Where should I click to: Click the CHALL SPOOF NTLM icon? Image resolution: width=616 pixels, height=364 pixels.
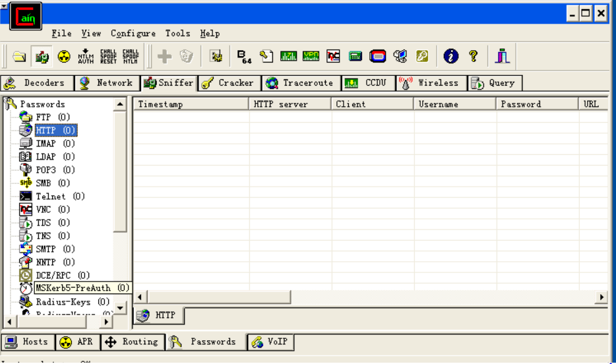tap(131, 57)
